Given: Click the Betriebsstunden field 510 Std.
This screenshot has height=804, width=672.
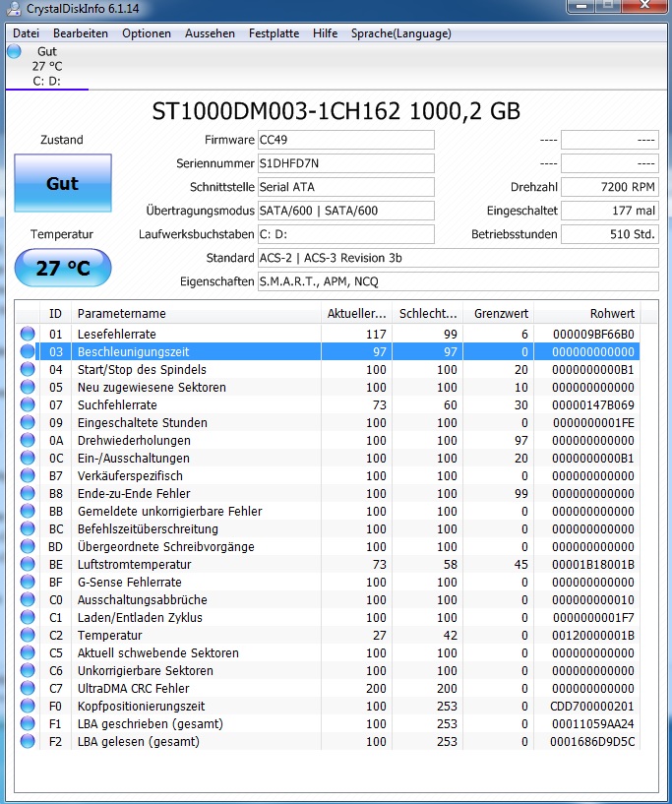Looking at the screenshot, I should click(x=610, y=234).
